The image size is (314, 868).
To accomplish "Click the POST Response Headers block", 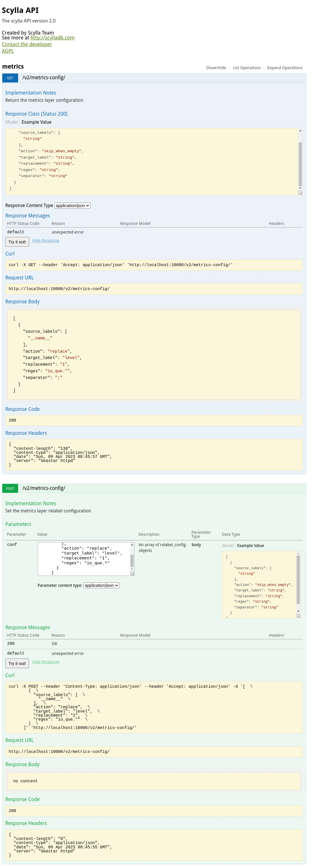I will point(154,845).
